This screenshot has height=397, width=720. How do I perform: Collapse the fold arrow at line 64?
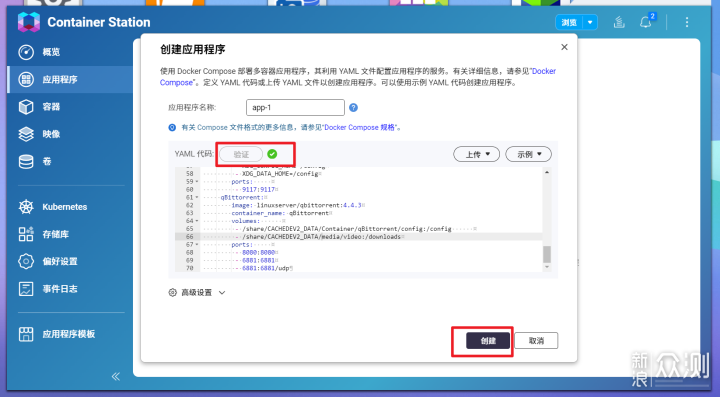pyautogui.click(x=197, y=221)
